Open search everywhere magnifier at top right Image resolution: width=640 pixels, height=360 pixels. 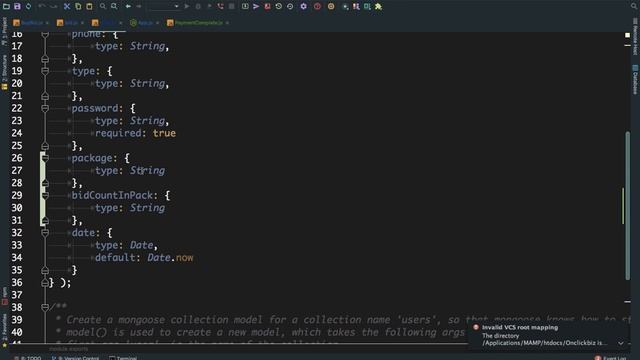[634, 6]
